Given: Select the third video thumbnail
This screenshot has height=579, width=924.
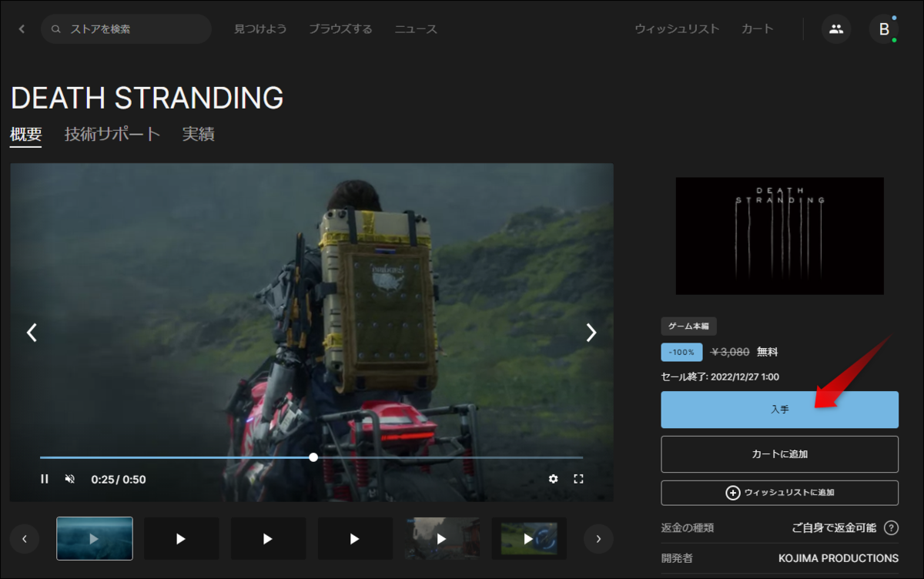Looking at the screenshot, I should 268,538.
